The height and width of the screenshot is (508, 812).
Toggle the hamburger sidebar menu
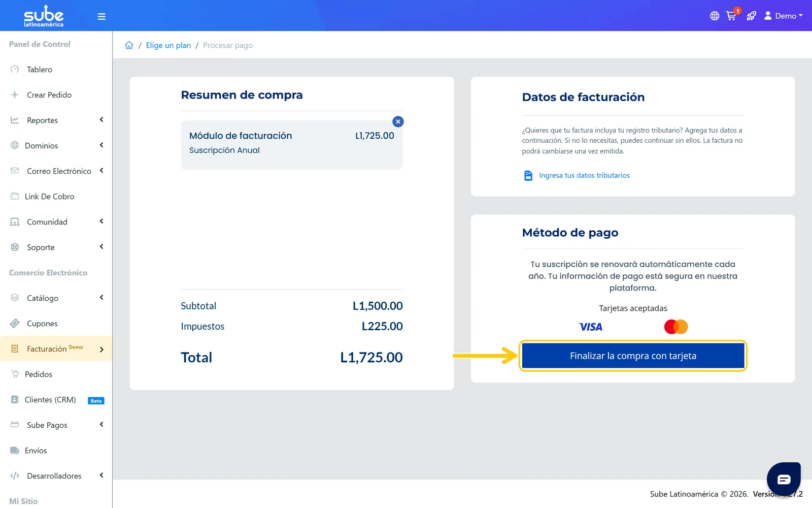click(x=101, y=16)
